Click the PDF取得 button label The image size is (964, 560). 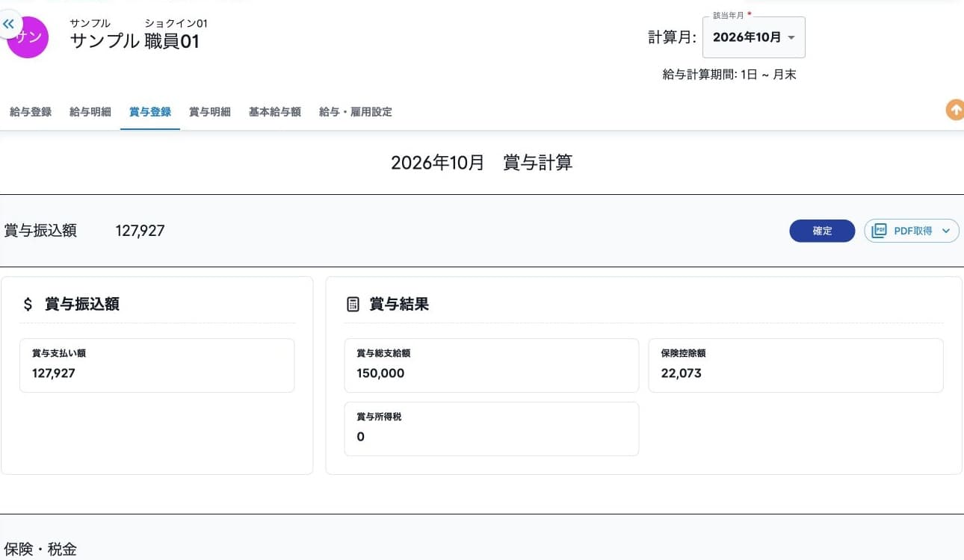[913, 231]
